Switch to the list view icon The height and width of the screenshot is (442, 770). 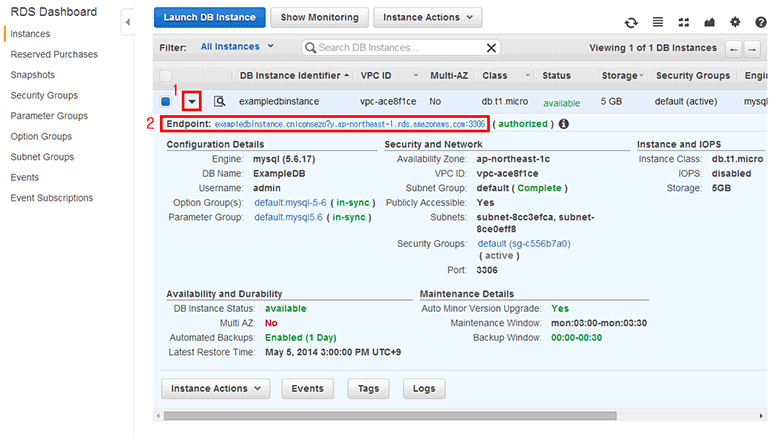pos(657,22)
